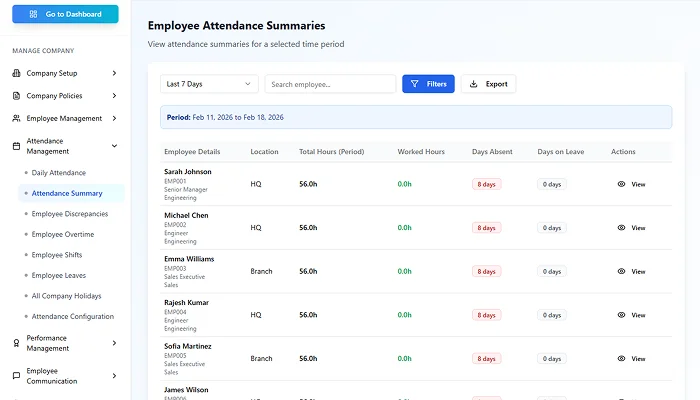Click the Performance Management award icon
This screenshot has height=400, width=700.
[x=16, y=343]
